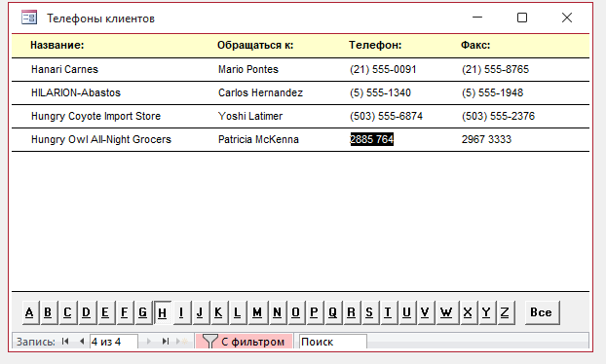
Task: Filter customers by letter L
Action: [238, 312]
